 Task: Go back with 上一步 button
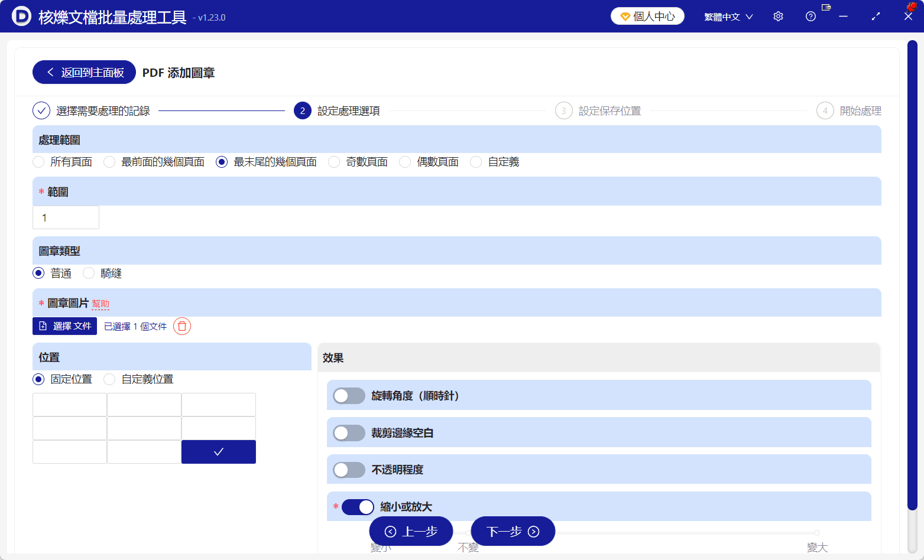tap(411, 531)
